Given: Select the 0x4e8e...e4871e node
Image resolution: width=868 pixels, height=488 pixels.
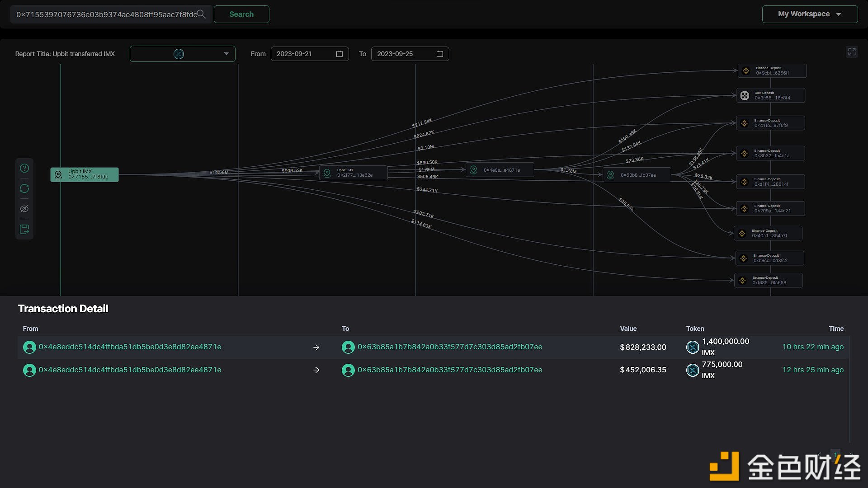Looking at the screenshot, I should coord(500,170).
